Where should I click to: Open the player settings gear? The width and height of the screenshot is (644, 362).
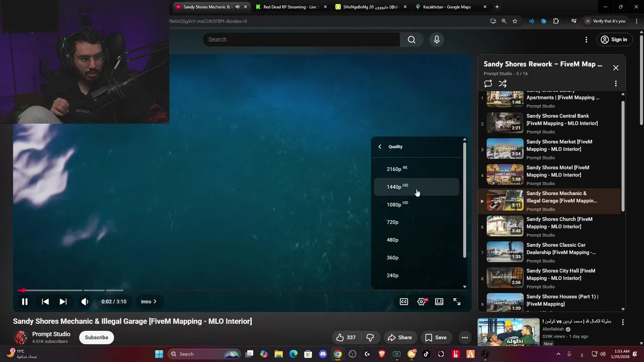point(422,302)
